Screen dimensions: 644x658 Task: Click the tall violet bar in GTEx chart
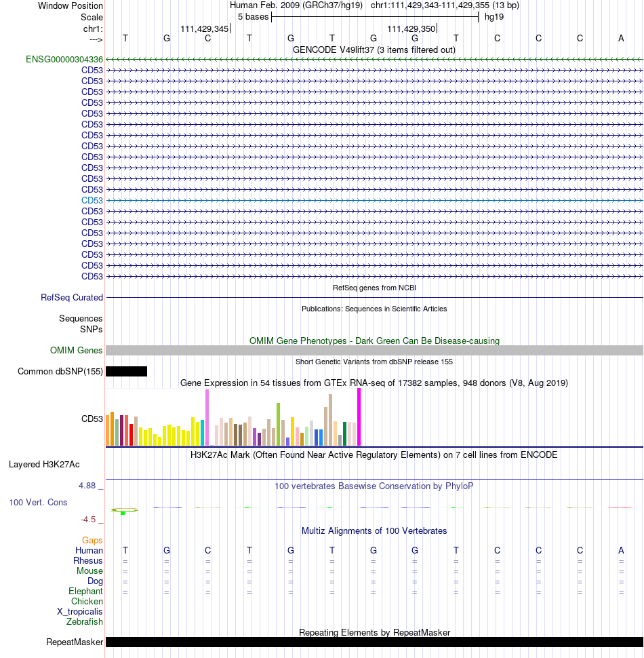click(207, 418)
